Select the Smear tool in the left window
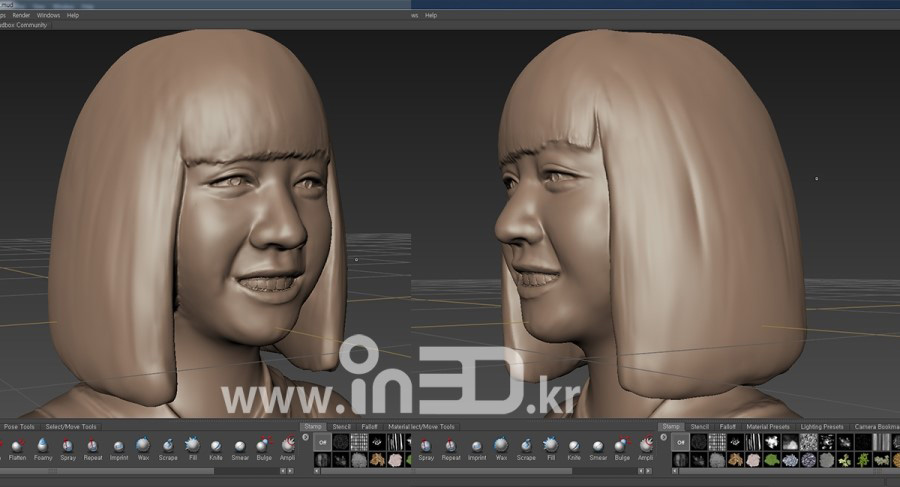The height and width of the screenshot is (487, 900). pyautogui.click(x=240, y=449)
